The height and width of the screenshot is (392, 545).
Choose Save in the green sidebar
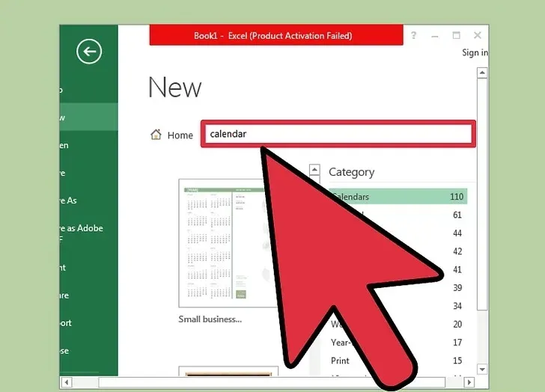(88, 173)
